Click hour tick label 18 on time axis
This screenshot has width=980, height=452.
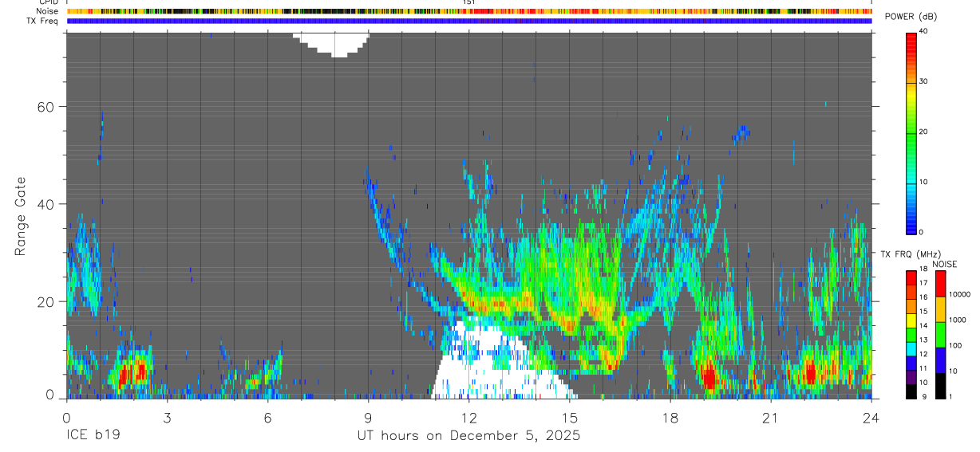click(670, 418)
